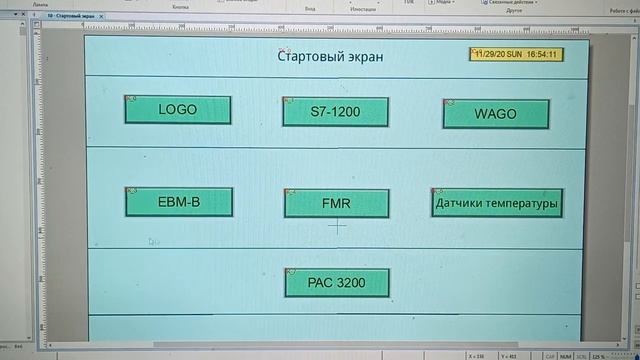This screenshot has width=640, height=360.
Task: Select the WAGO button
Action: pyautogui.click(x=496, y=114)
